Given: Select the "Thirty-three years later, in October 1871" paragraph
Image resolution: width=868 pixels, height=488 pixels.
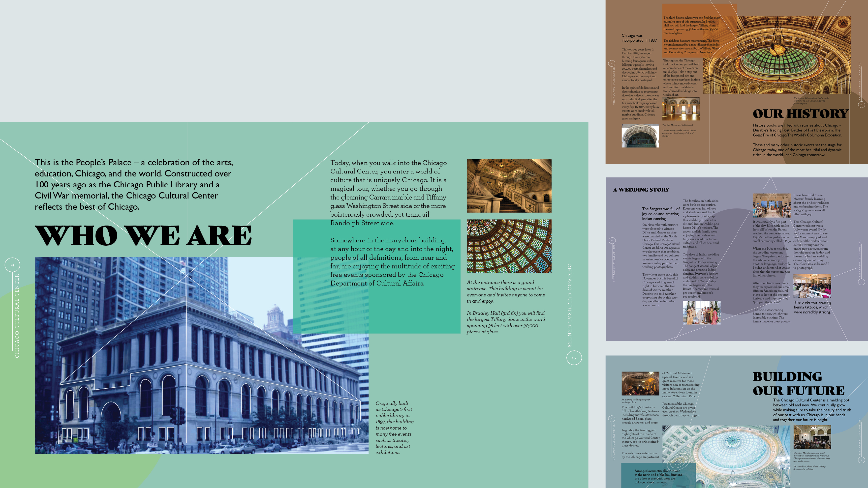Looking at the screenshot, I should [640, 65].
